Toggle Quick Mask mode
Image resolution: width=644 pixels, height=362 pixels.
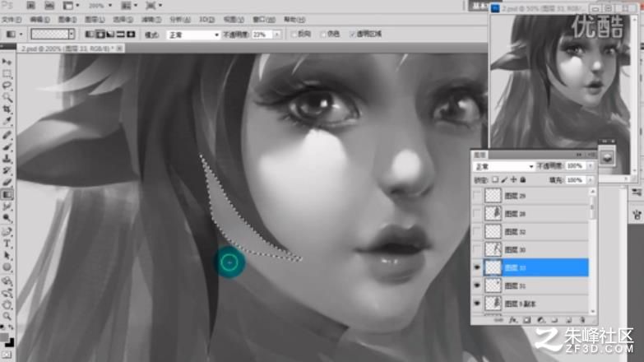point(7,355)
